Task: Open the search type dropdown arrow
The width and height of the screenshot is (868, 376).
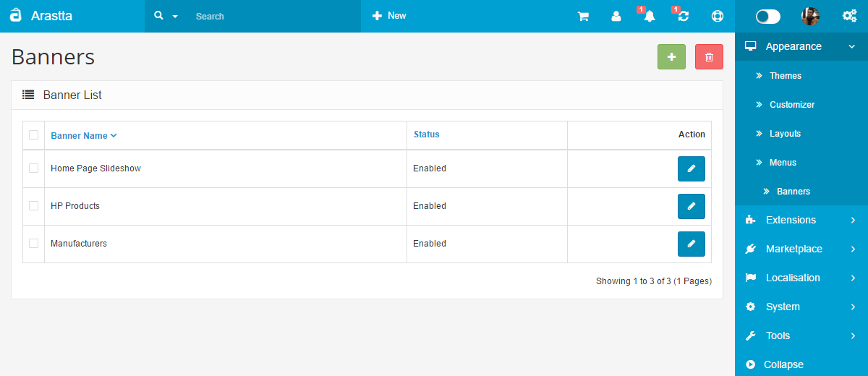Action: pyautogui.click(x=175, y=17)
